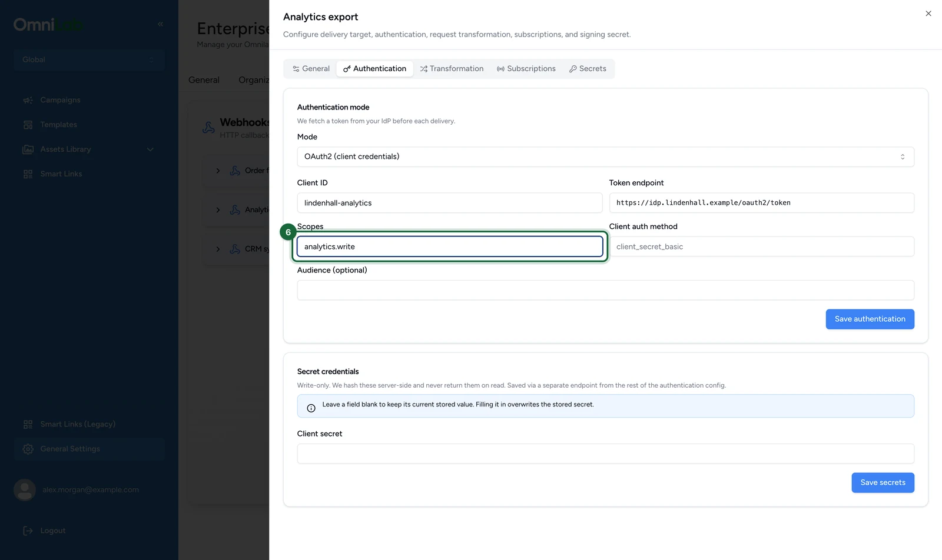Click the General Settings gear icon

point(28,449)
